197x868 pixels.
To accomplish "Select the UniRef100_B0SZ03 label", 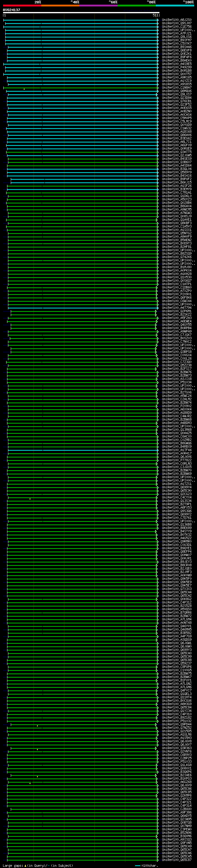I will click(x=176, y=338).
